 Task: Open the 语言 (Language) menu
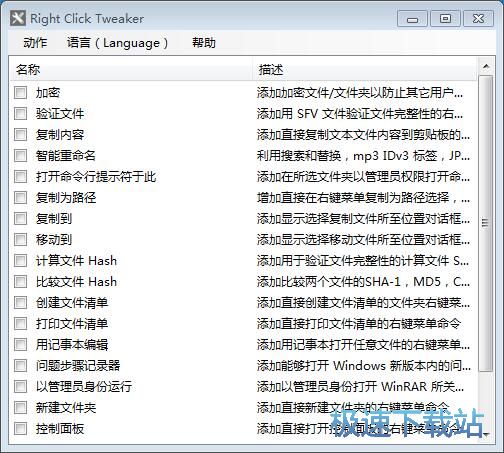[x=117, y=43]
